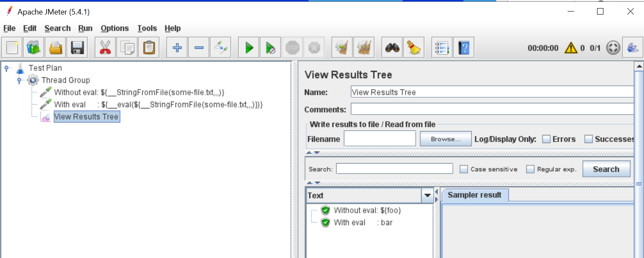The height and width of the screenshot is (258, 644).
Task: Open Search with binoculars icon
Action: [392, 47]
